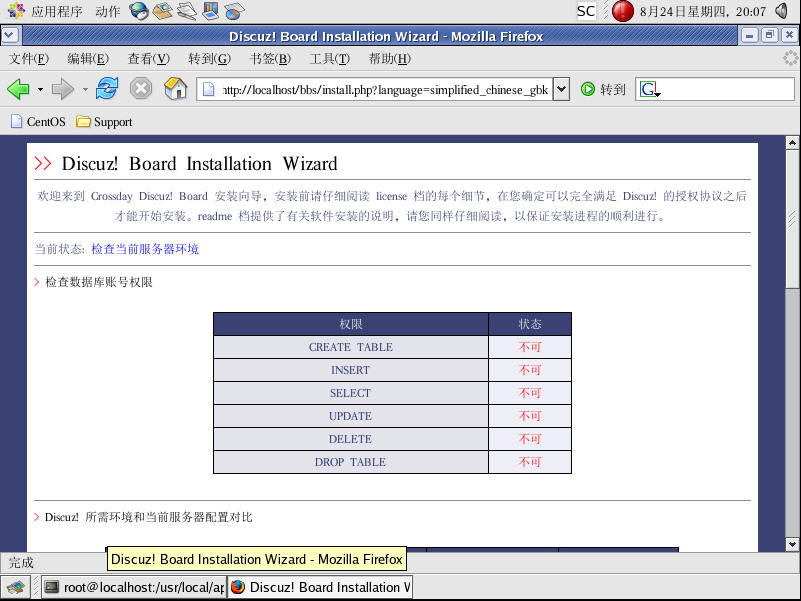Open the GNOME 应用程序 menu
Image resolution: width=801 pixels, height=601 pixels.
click(x=57, y=11)
